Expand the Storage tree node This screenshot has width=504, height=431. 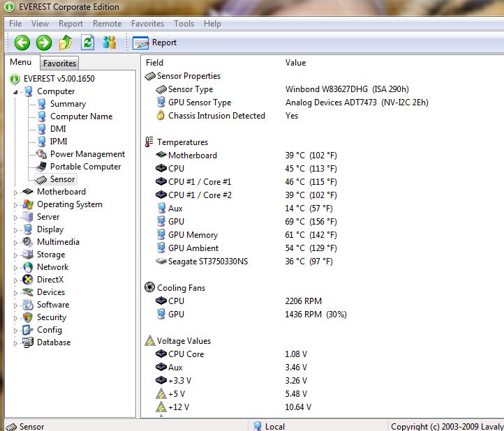tap(15, 255)
